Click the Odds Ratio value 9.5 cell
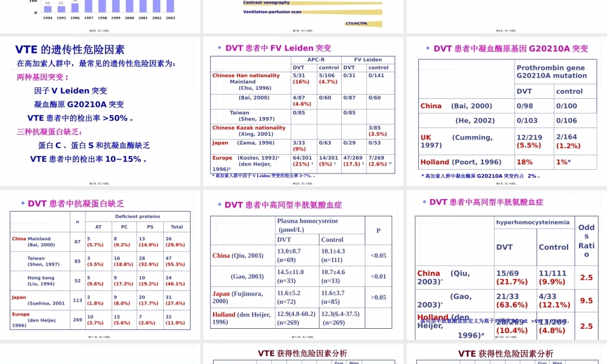607x364 pixels. pyautogui.click(x=586, y=300)
